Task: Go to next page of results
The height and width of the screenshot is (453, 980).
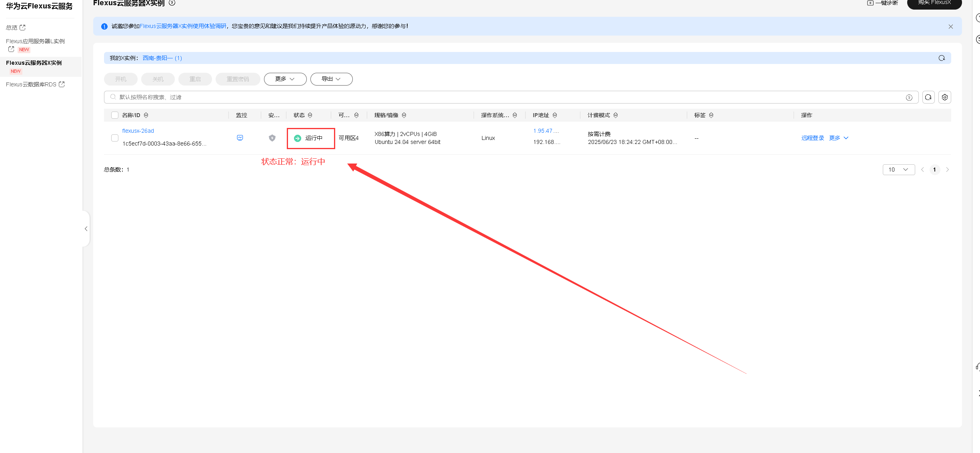Action: tap(947, 170)
